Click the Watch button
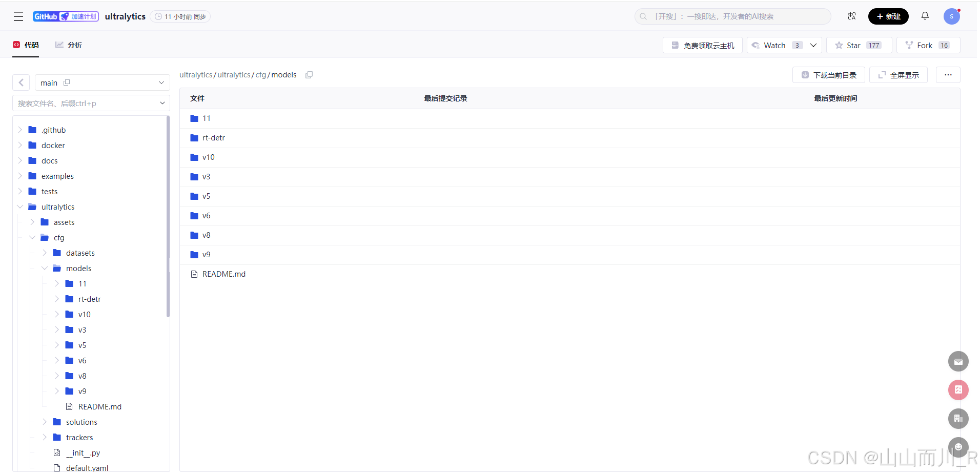Viewport: 980px width, 474px height. click(775, 45)
